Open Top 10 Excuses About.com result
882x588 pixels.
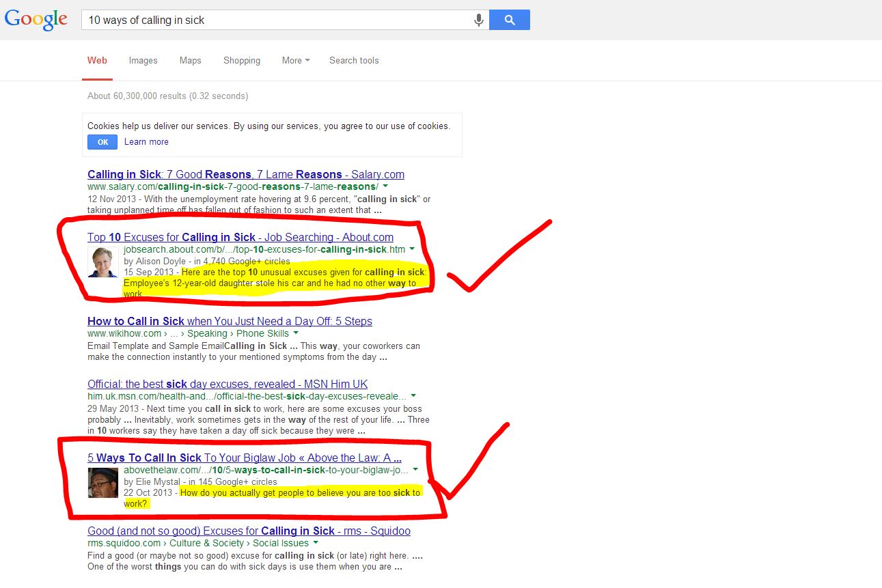pos(240,237)
